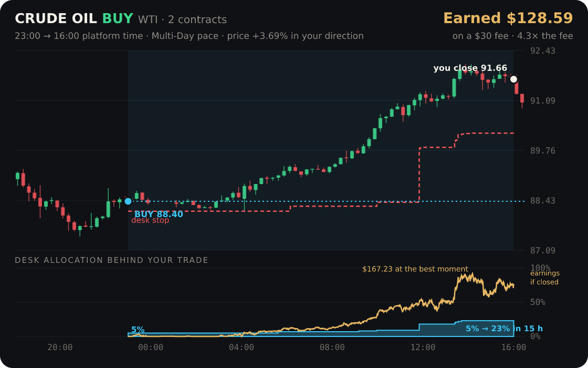Click the "earnings if closed" legend label
The width and height of the screenshot is (588, 368).
click(x=544, y=278)
